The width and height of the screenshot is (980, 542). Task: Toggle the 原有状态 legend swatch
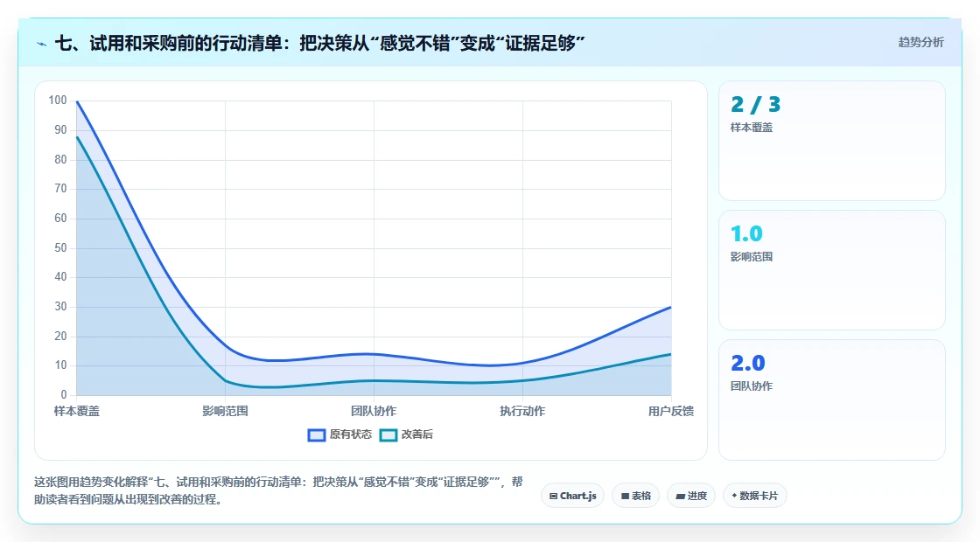point(317,434)
